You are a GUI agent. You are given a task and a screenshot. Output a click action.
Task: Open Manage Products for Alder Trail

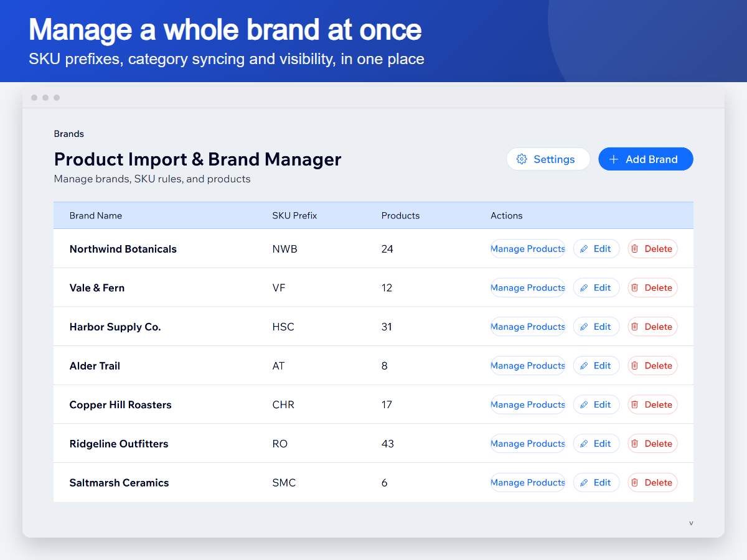coord(528,366)
